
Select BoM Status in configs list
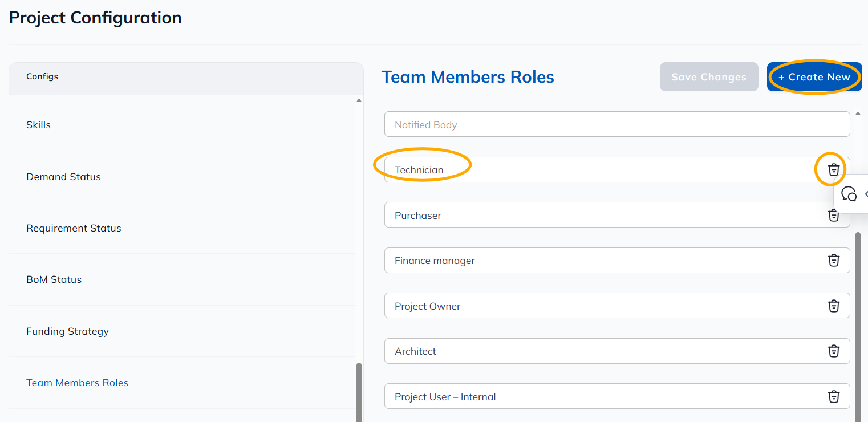[x=182, y=279]
